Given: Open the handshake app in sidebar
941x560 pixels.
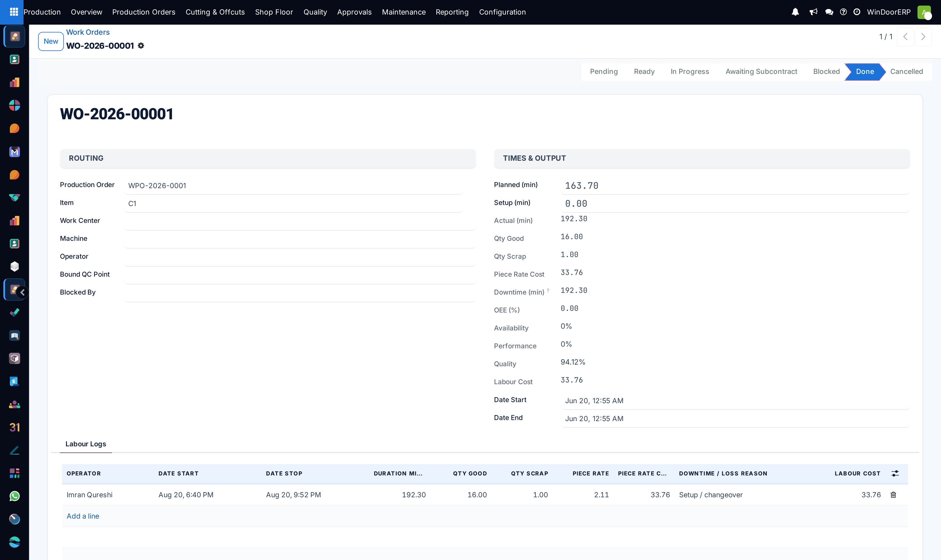Looking at the screenshot, I should click(14, 197).
